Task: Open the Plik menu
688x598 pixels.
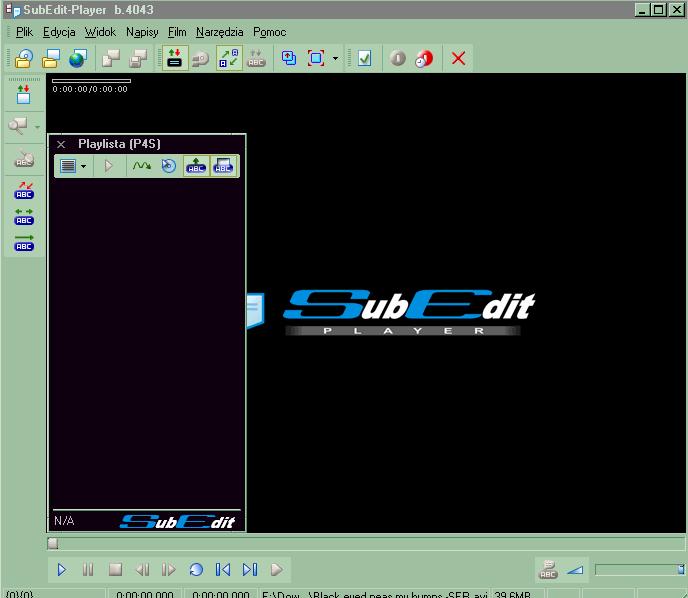Action: pos(24,32)
